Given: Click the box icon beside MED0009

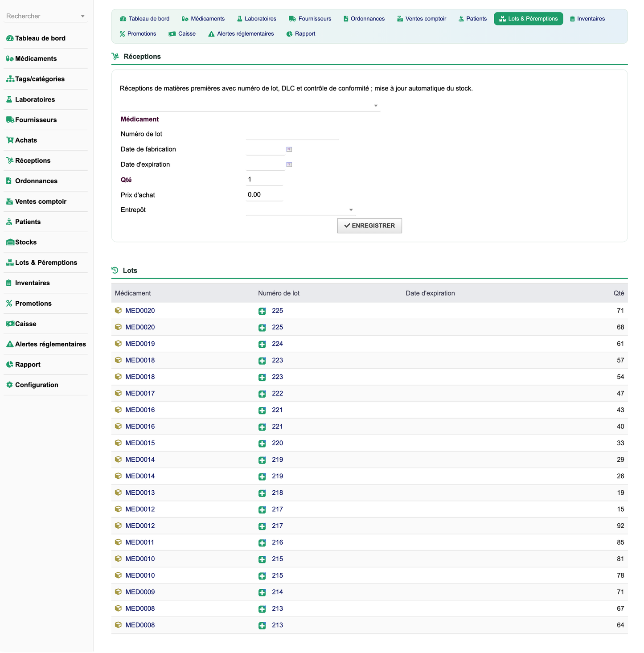Looking at the screenshot, I should pos(118,591).
